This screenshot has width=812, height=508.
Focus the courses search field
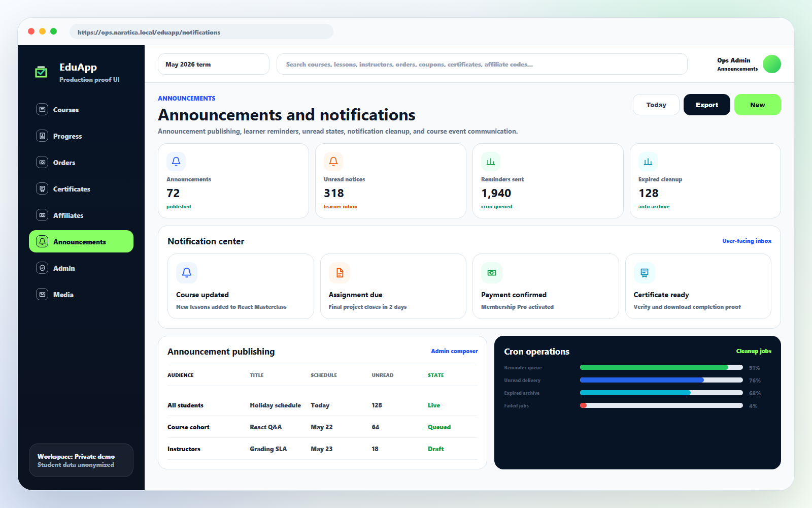click(x=482, y=64)
